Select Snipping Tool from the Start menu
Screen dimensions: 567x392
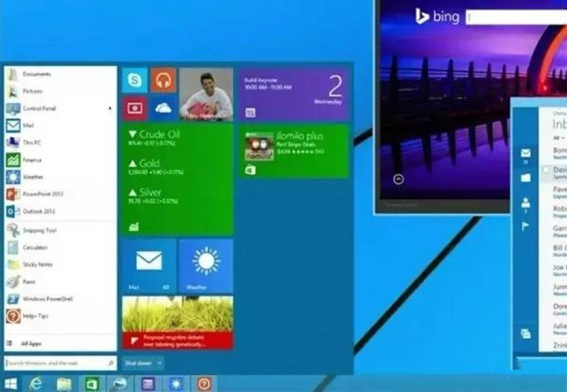39,230
